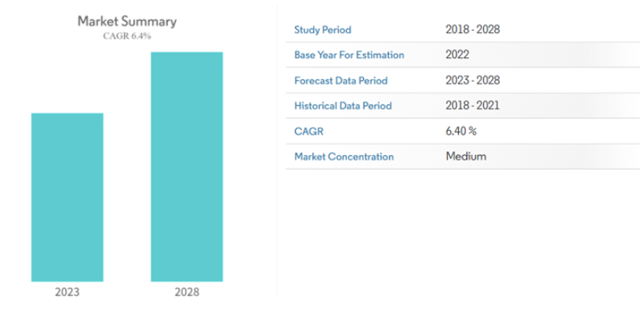Select the CAGR label in the table
The height and width of the screenshot is (318, 644).
(308, 132)
